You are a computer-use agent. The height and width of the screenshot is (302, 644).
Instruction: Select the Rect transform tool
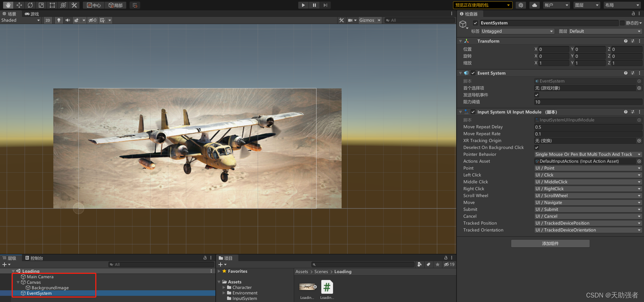coord(52,5)
